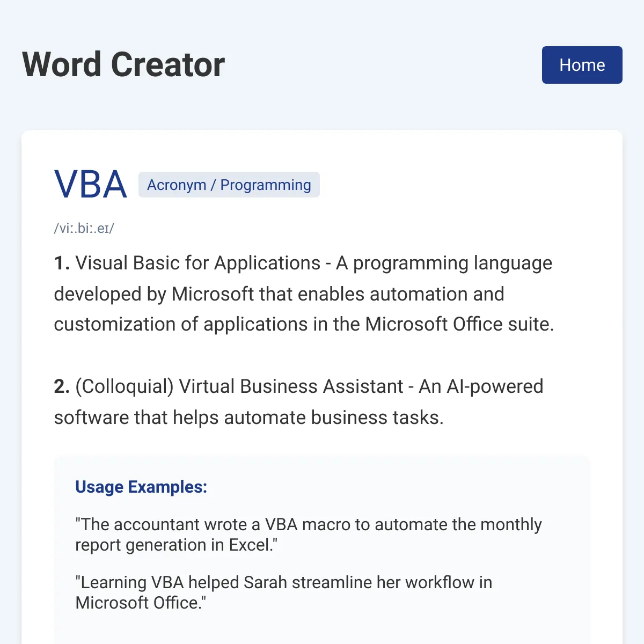Click Microsoft Office suite text
644x644 pixels.
pos(459,324)
